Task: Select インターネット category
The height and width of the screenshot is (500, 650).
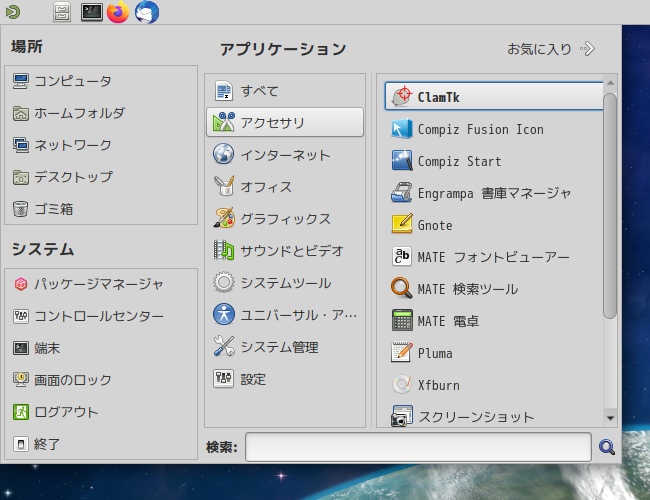Action: point(285,154)
